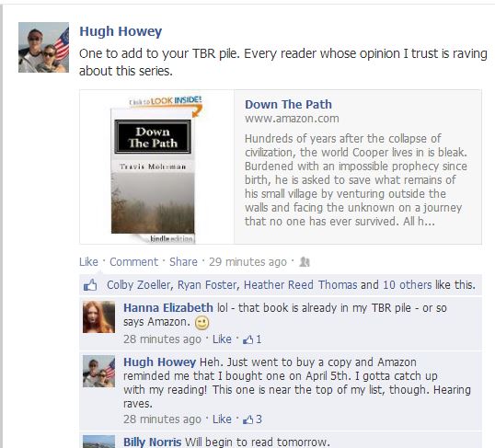This screenshot has width=495, height=448.
Task: Click Billy Norris's avatar thumbnail
Action: pos(98,442)
